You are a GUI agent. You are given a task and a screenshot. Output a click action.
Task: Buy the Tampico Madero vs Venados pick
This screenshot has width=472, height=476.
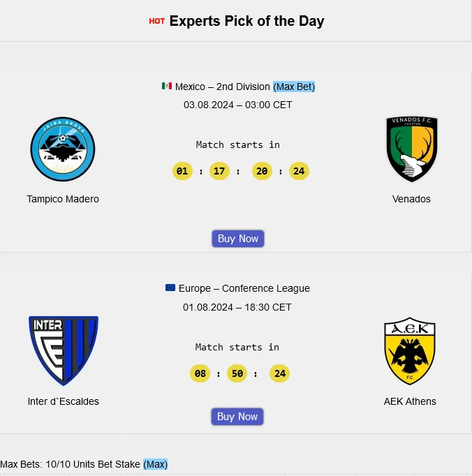[x=238, y=239]
